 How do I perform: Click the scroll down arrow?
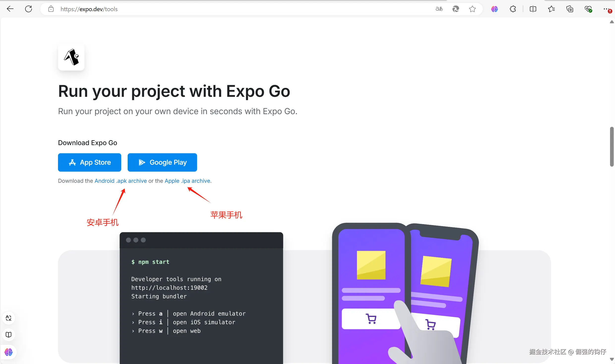tap(612, 359)
